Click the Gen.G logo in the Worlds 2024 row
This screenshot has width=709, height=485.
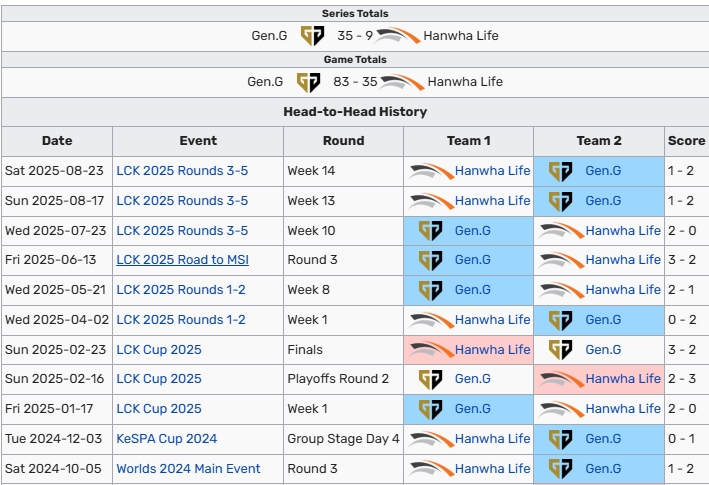click(x=560, y=469)
